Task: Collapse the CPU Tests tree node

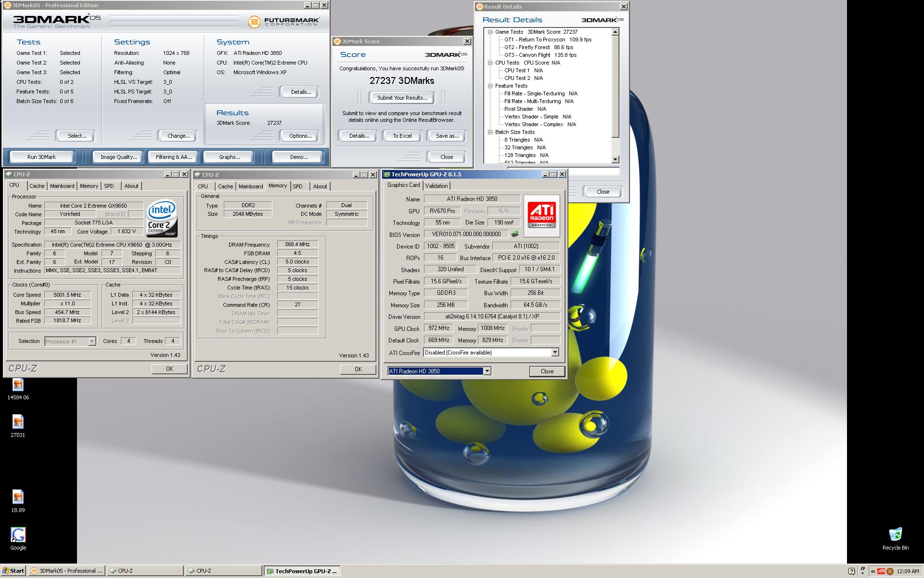Action: [x=490, y=63]
